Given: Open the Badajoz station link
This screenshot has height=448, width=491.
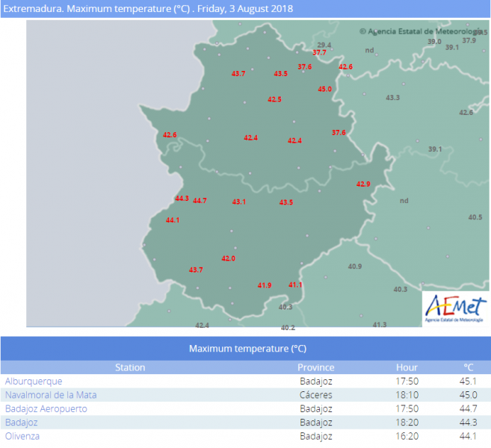Looking at the screenshot, I should (x=21, y=423).
